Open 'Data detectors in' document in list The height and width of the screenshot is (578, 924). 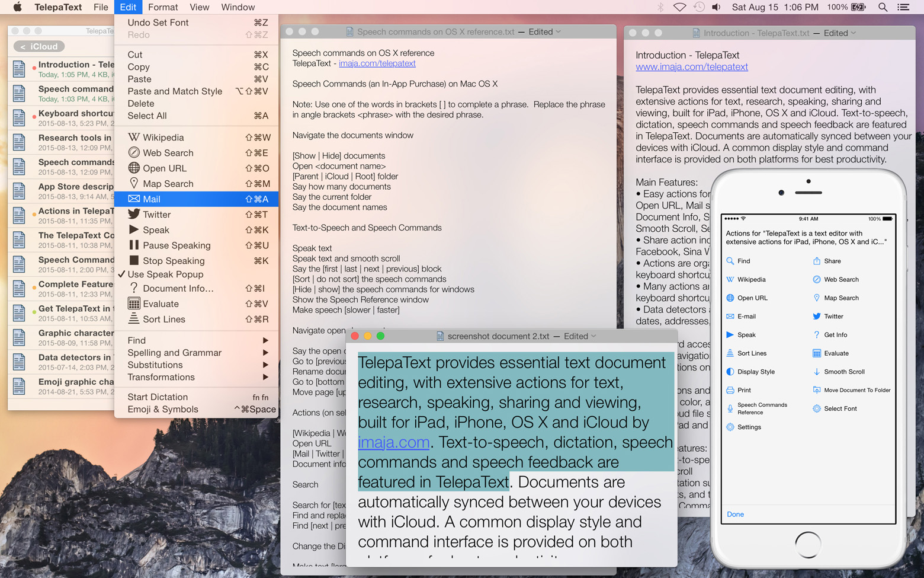pos(62,362)
